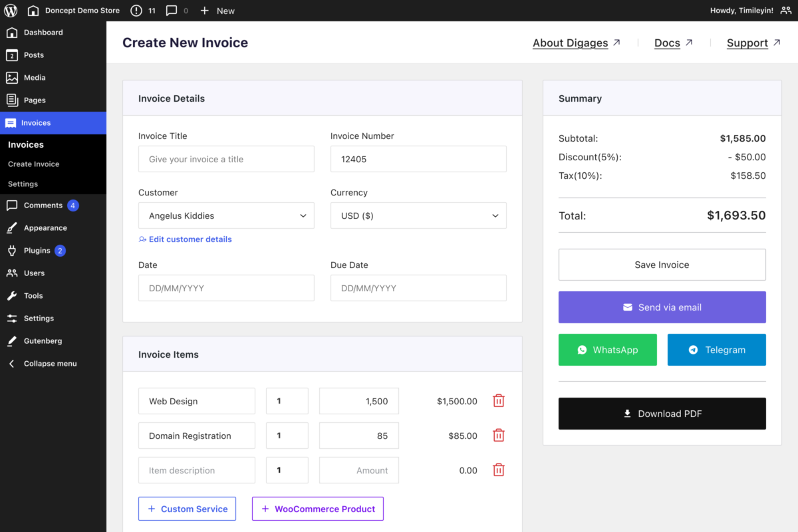This screenshot has height=532, width=798.
Task: Share invoice through WhatsApp
Action: click(x=607, y=350)
